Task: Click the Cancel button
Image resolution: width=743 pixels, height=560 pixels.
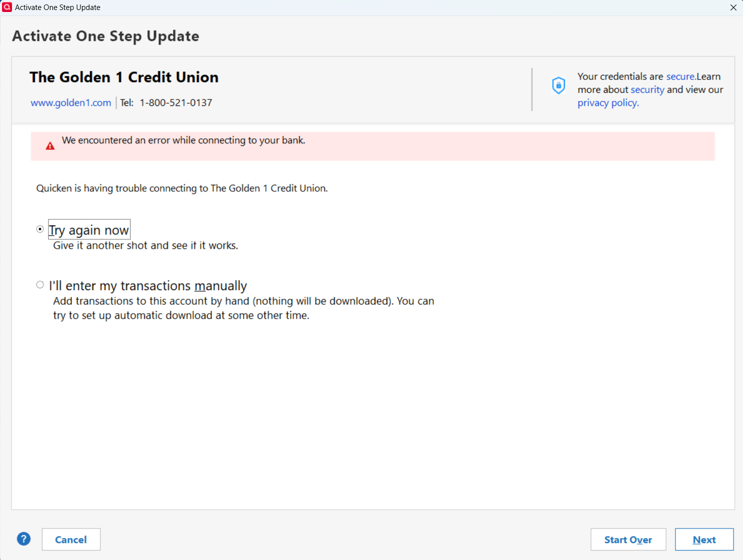Action: pos(71,540)
